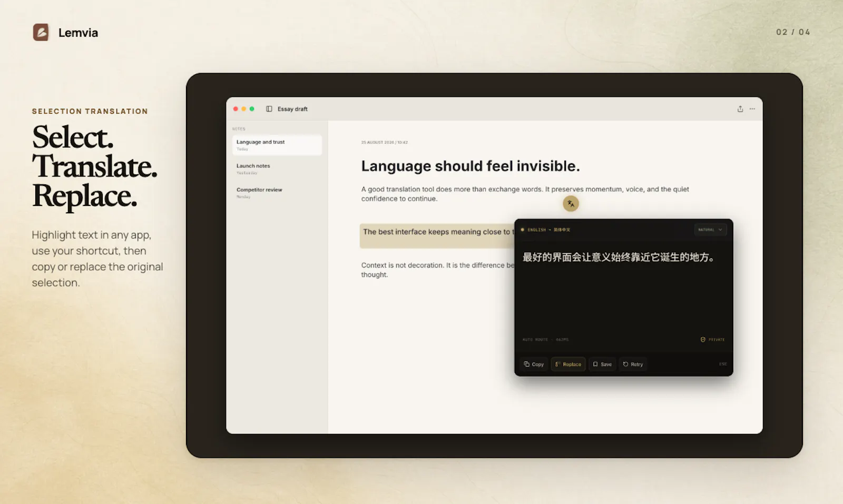Viewport: 843px width, 504px height.
Task: Open the Launch notes note
Action: [277, 169]
